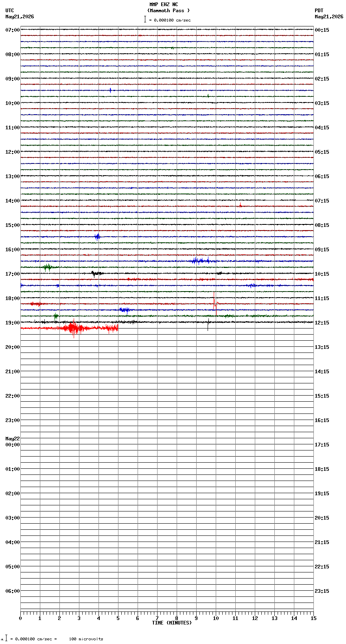
Task: Click the black spike on the 19:00 trace
Action: click(x=208, y=324)
